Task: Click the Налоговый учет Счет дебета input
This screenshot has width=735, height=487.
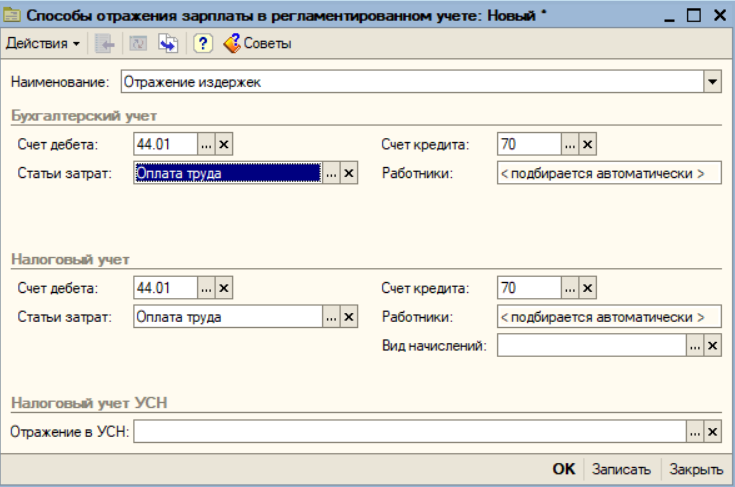Action: click(x=165, y=288)
